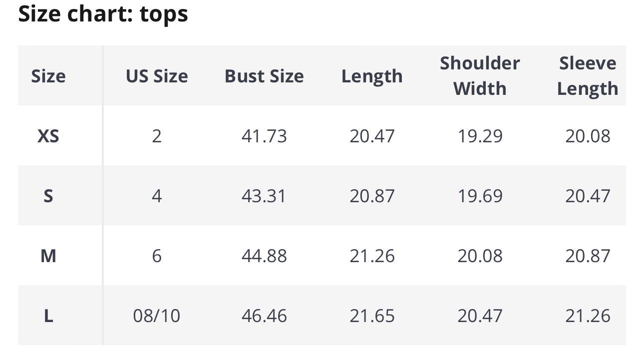This screenshot has width=644, height=354.
Task: Select the Bust Size column header
Action: click(x=264, y=76)
